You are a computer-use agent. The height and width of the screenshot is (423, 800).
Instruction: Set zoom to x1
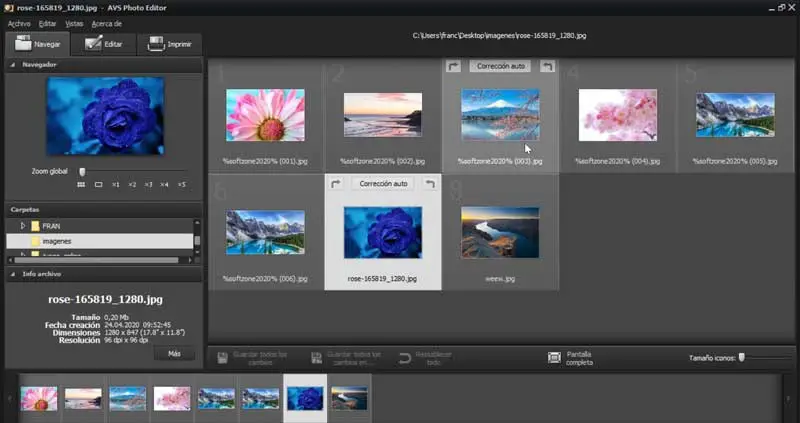point(115,185)
